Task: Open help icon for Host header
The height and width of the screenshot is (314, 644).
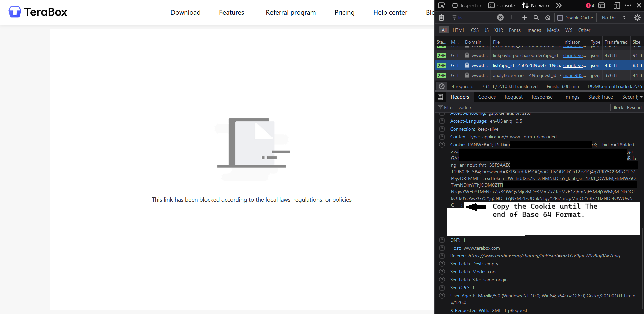Action: click(442, 248)
